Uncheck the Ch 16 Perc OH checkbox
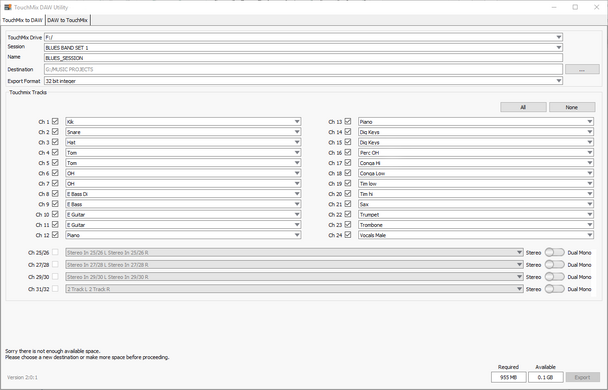Image resolution: width=608 pixels, height=390 pixels. tap(348, 152)
